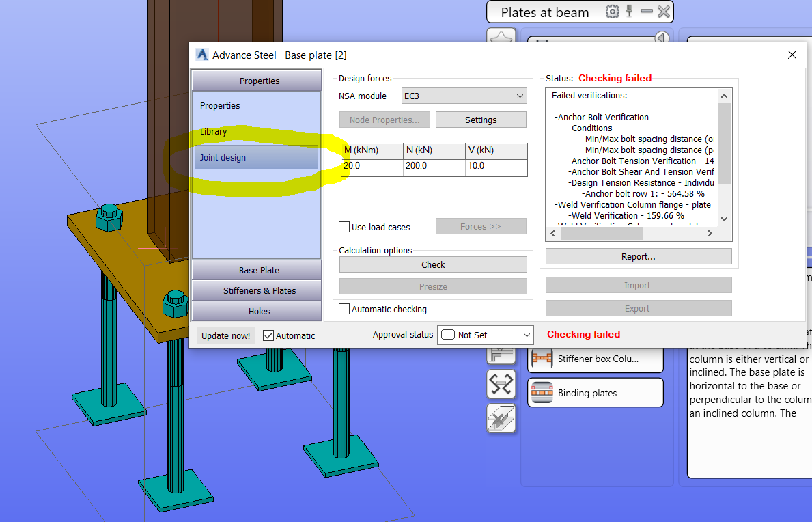
Task: Choose the Binding plates joint
Action: [x=595, y=393]
